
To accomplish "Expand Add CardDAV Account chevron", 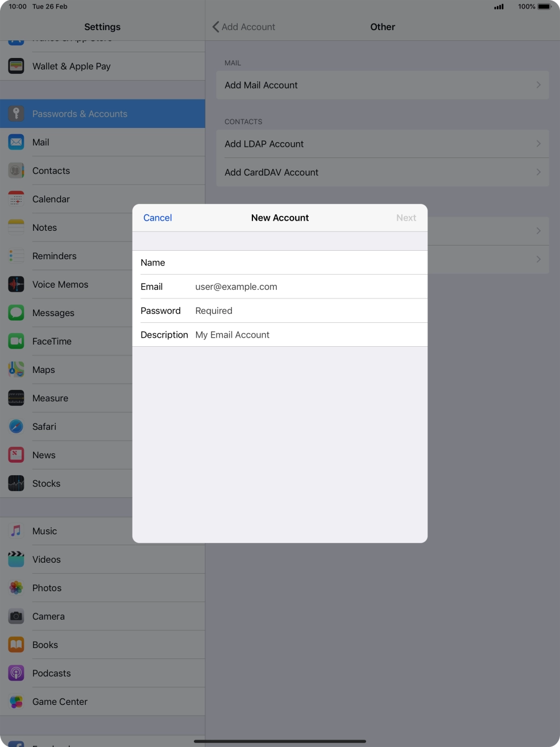I will [538, 172].
